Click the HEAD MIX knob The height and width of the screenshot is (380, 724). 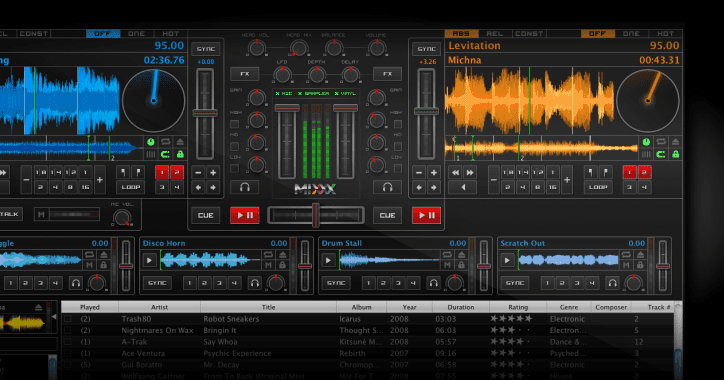coord(299,47)
